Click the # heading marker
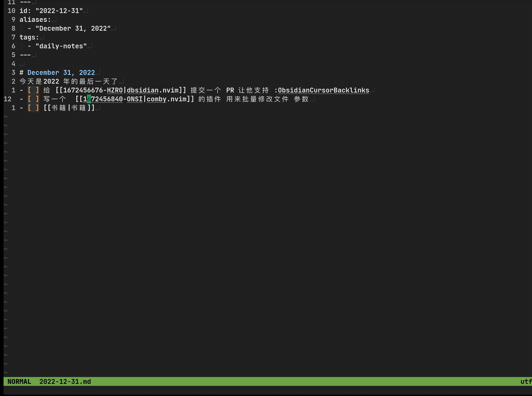The height and width of the screenshot is (396, 532). pos(21,73)
